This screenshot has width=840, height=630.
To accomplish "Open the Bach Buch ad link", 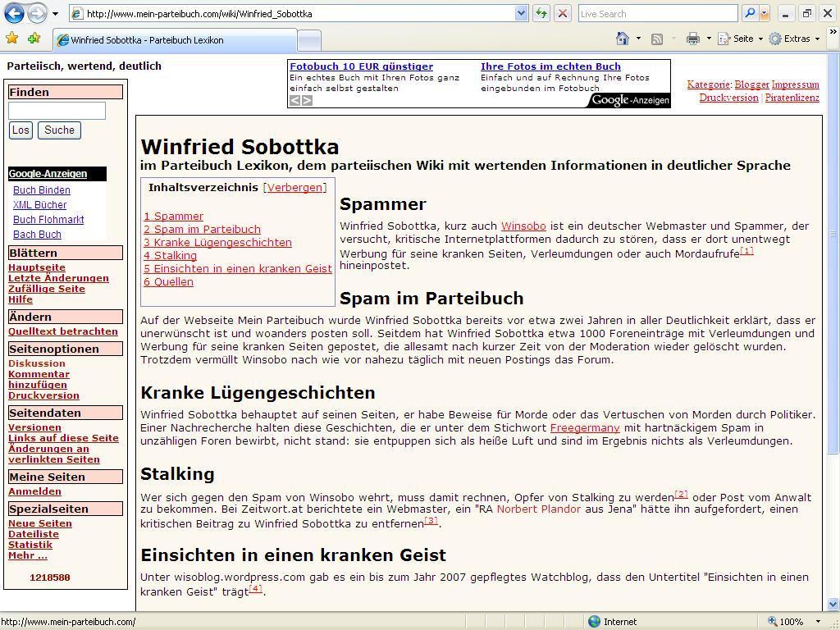I will pos(37,234).
